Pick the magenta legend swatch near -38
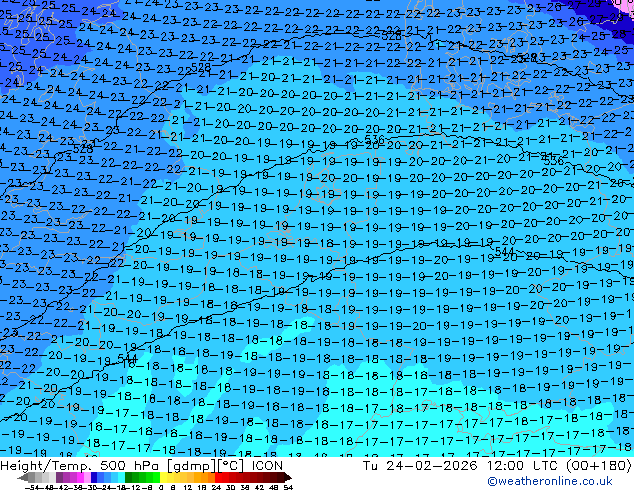634x490 pixels. tap(80, 477)
